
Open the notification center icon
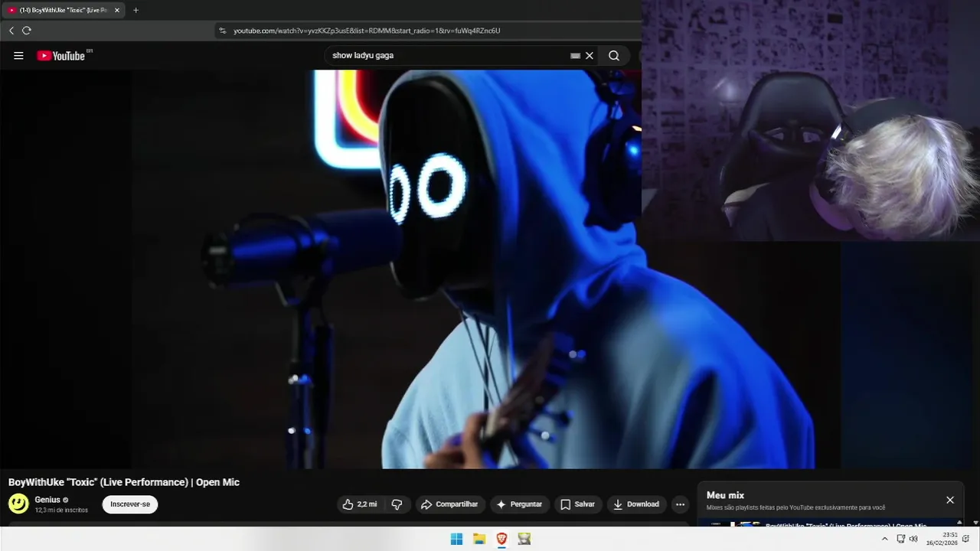967,539
